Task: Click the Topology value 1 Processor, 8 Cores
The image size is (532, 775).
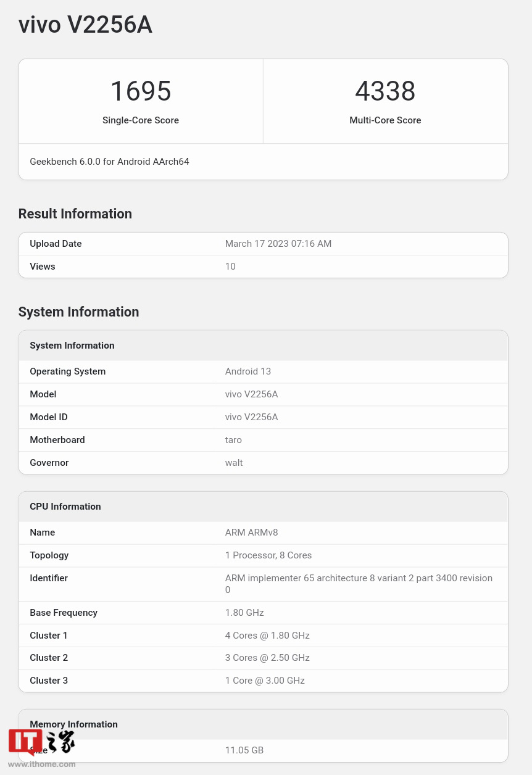Action: pos(268,555)
